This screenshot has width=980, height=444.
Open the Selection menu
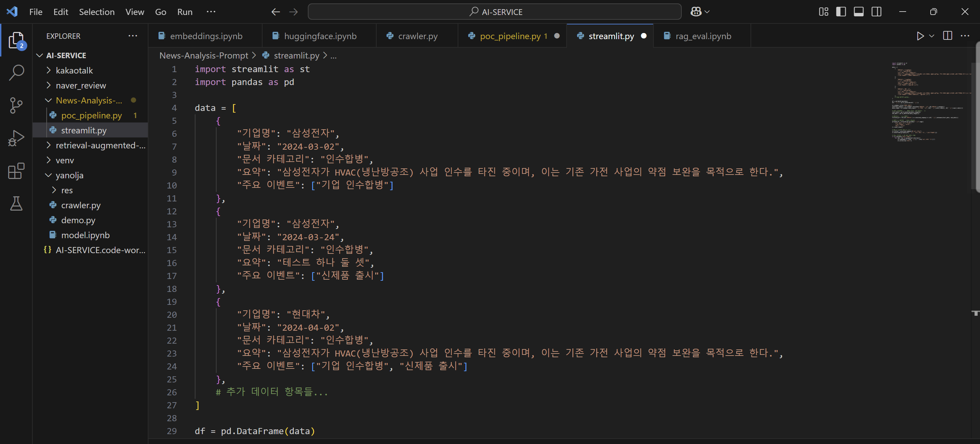pyautogui.click(x=97, y=12)
